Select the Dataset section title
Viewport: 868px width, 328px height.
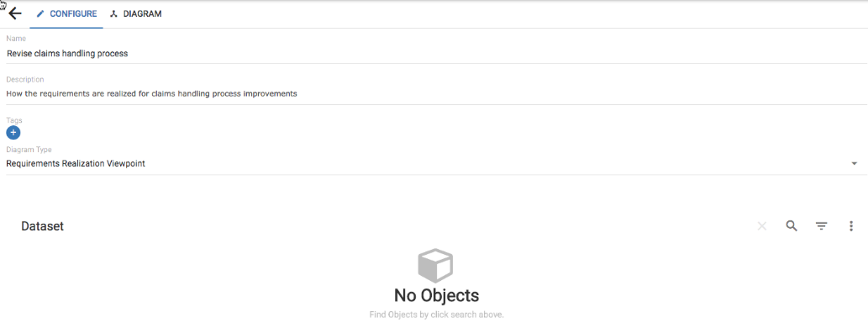pos(42,226)
